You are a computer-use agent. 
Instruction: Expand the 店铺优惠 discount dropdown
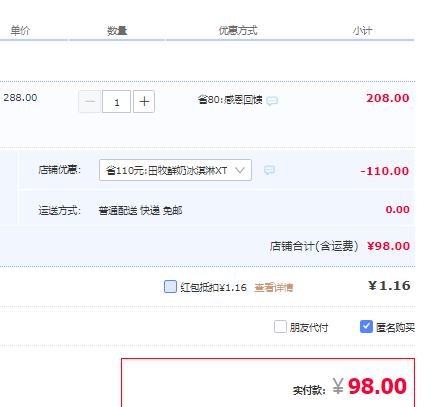coord(175,170)
